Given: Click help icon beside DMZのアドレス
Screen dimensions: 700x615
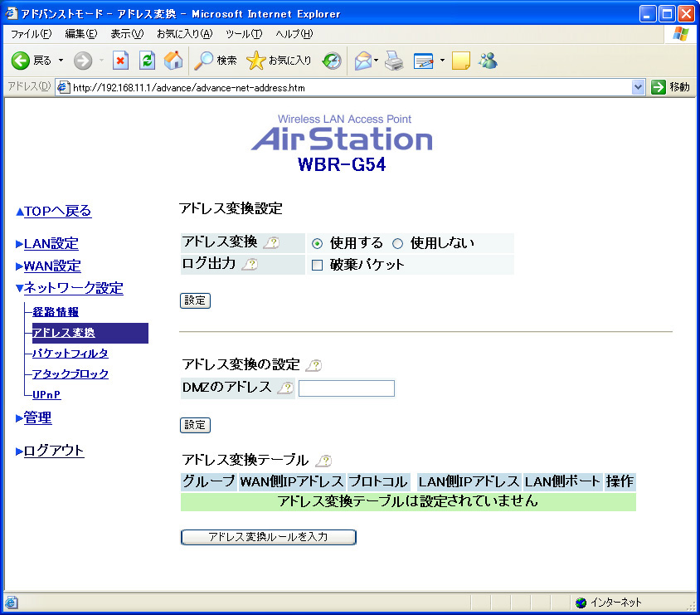Looking at the screenshot, I should click(284, 388).
